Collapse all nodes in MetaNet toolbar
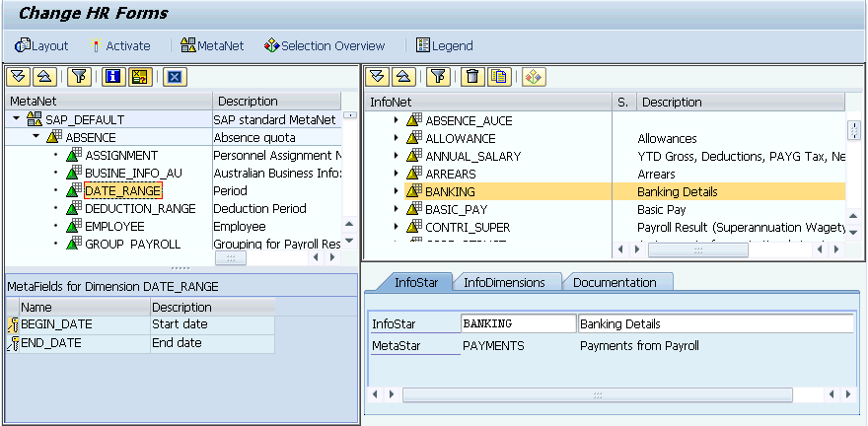Viewport: 868px width, 426px height. (44, 77)
